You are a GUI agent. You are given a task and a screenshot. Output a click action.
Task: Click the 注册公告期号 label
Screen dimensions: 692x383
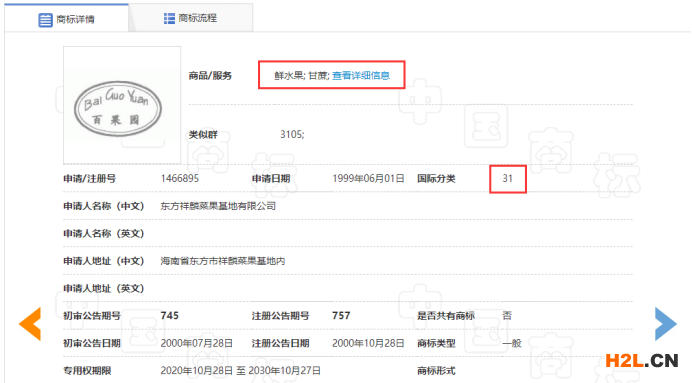pos(281,316)
